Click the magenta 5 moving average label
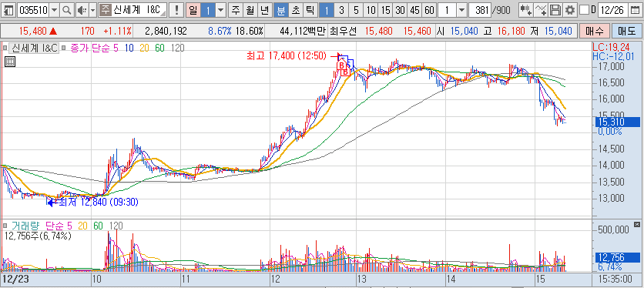This screenshot has height=288, width=644. (116, 48)
